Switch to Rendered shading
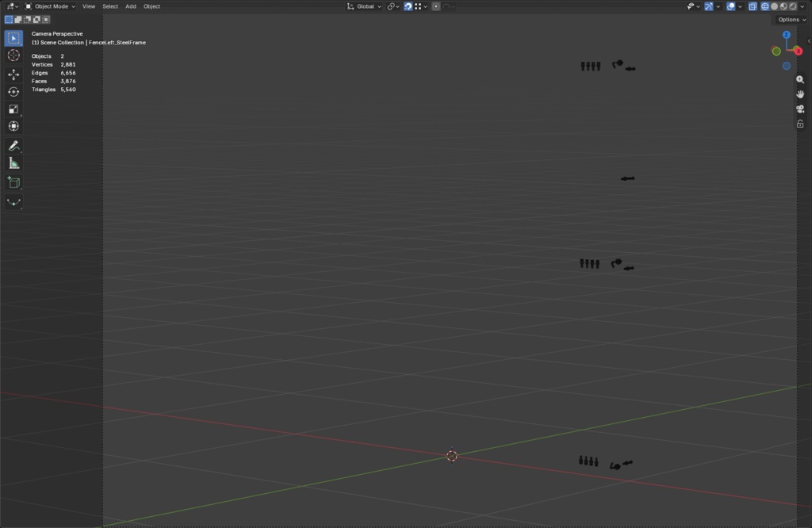This screenshot has width=812, height=528. tap(793, 6)
